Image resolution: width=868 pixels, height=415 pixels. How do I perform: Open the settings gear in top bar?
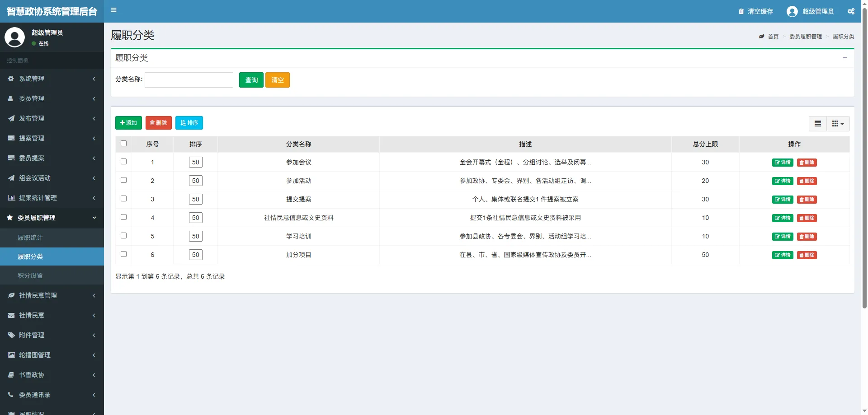851,11
